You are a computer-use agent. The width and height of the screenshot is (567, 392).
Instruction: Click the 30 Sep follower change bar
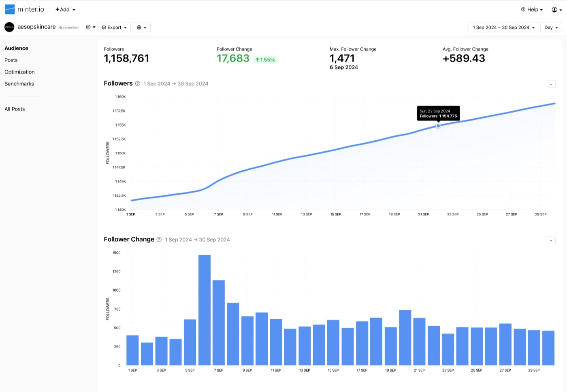tap(548, 348)
